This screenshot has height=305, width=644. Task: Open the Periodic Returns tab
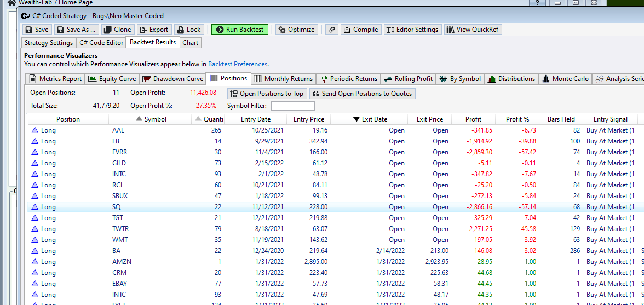pos(348,79)
